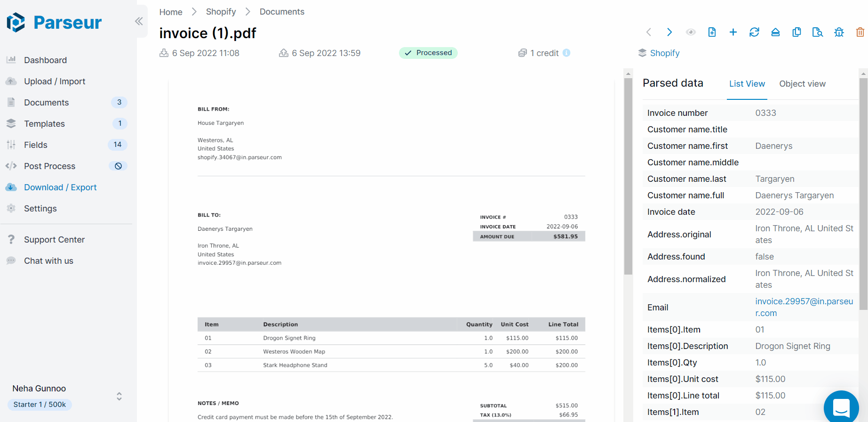Expand the Neha Gunnoo account switcher
The image size is (868, 422).
(x=119, y=397)
